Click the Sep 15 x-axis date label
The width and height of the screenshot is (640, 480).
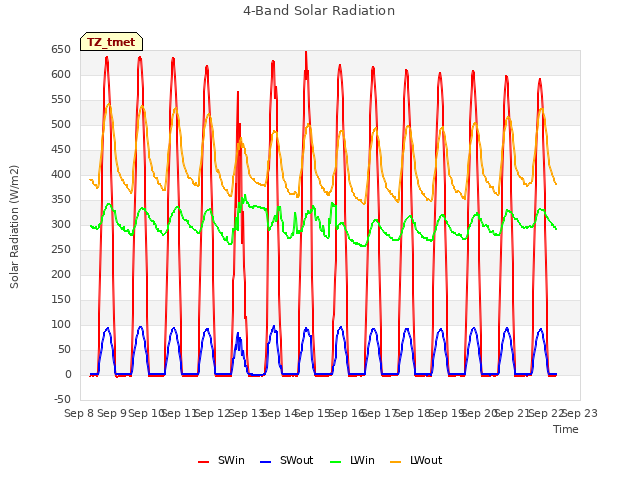pyautogui.click(x=313, y=413)
